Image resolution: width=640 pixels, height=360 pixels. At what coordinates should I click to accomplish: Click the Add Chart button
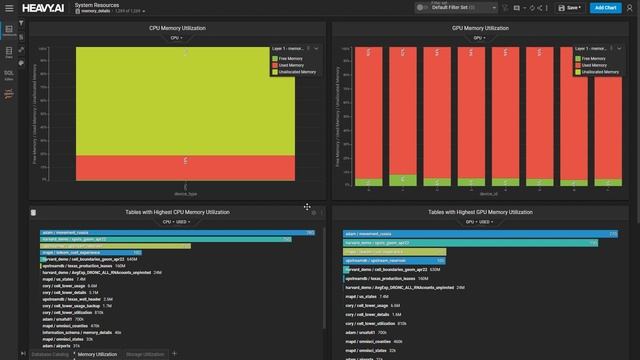click(605, 8)
